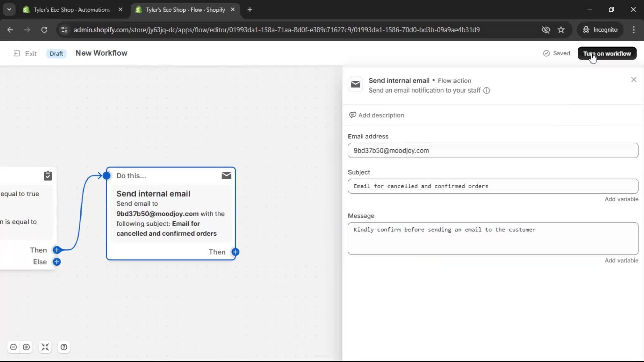Click inside the Message text box
The width and height of the screenshot is (644, 362).
point(493,238)
